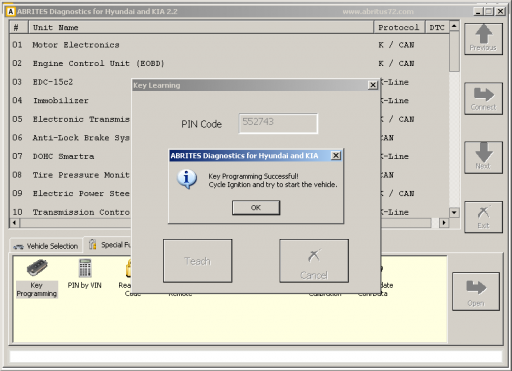Click the blue information icon in the message box
This screenshot has height=371, width=512.
click(x=187, y=179)
